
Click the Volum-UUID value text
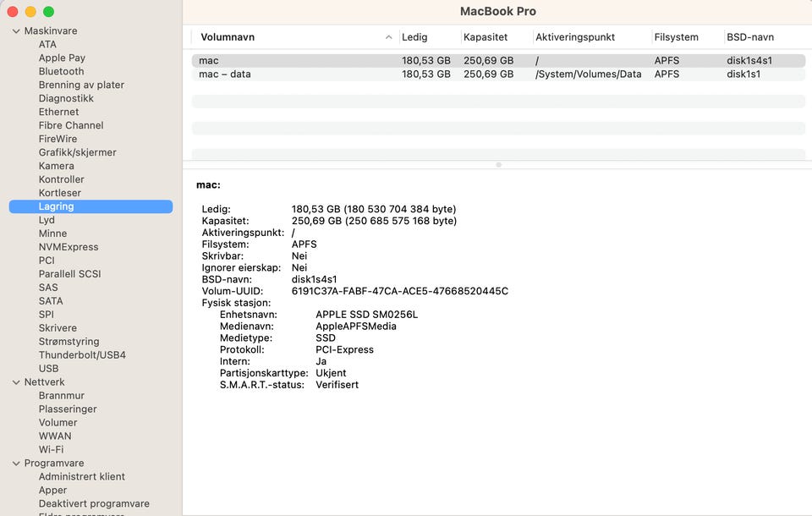pyautogui.click(x=400, y=291)
